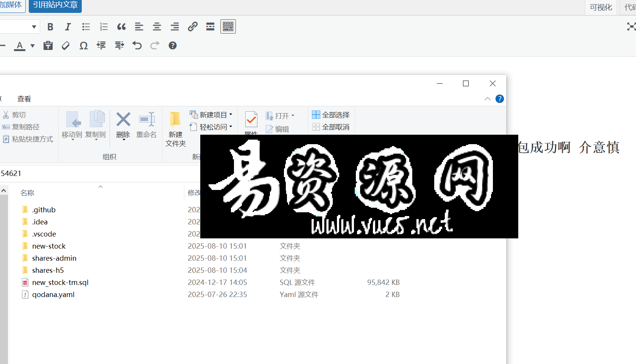Toggle distraction-free fullscreen icon
Viewport: 636px width, 364px height.
pos(631,26)
